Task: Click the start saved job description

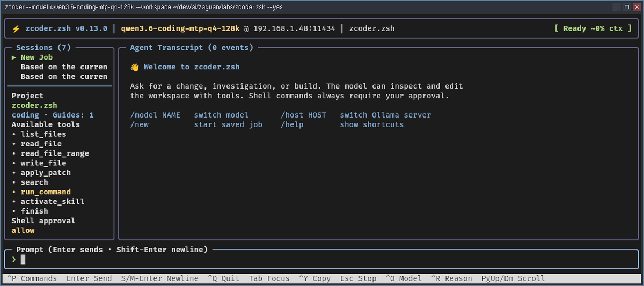Action: tap(228, 124)
